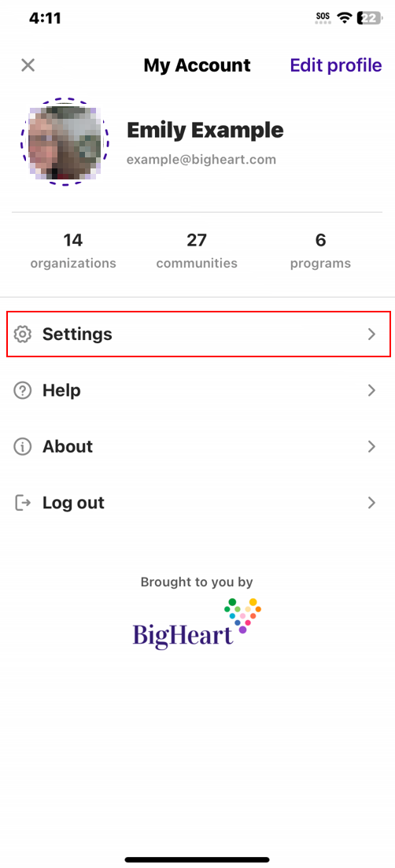Image resolution: width=395 pixels, height=868 pixels.
Task: Tap Edit profile link
Action: [336, 65]
